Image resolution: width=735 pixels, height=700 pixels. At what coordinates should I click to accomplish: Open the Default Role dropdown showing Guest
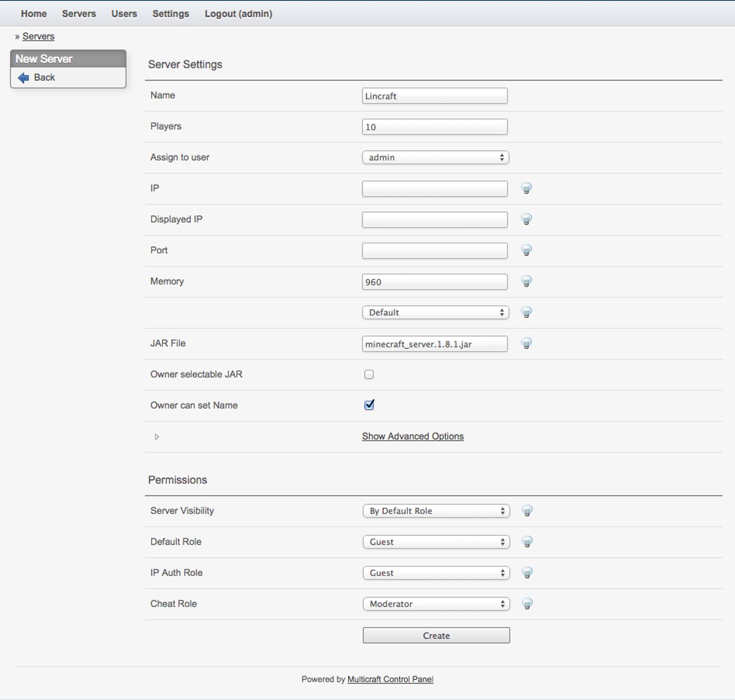pos(435,542)
